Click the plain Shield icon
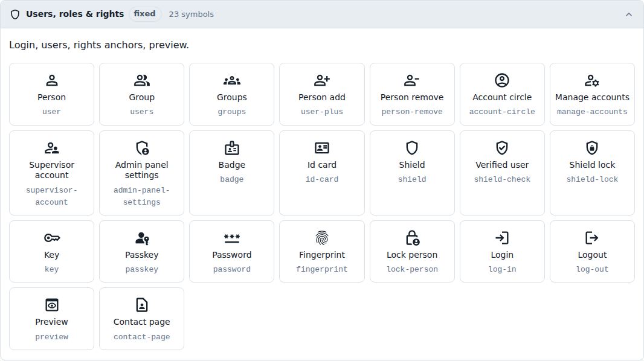Screen dimensions: 644x361 (x=412, y=148)
